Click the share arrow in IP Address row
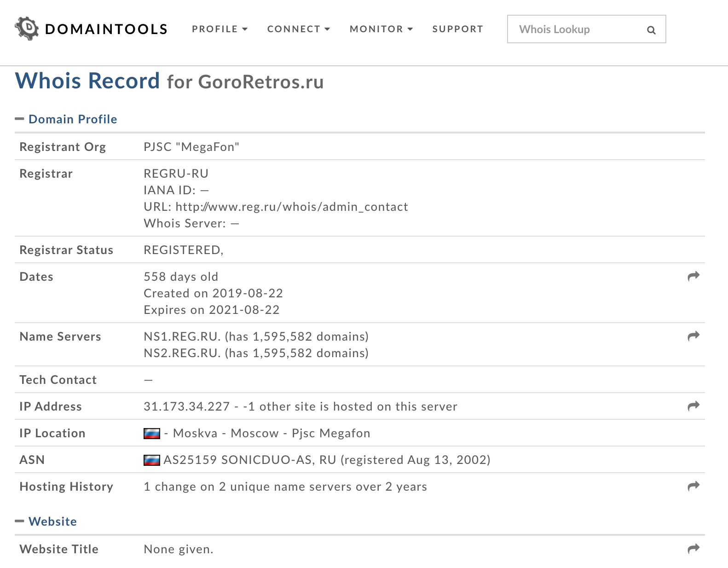The height and width of the screenshot is (568, 728). (693, 406)
